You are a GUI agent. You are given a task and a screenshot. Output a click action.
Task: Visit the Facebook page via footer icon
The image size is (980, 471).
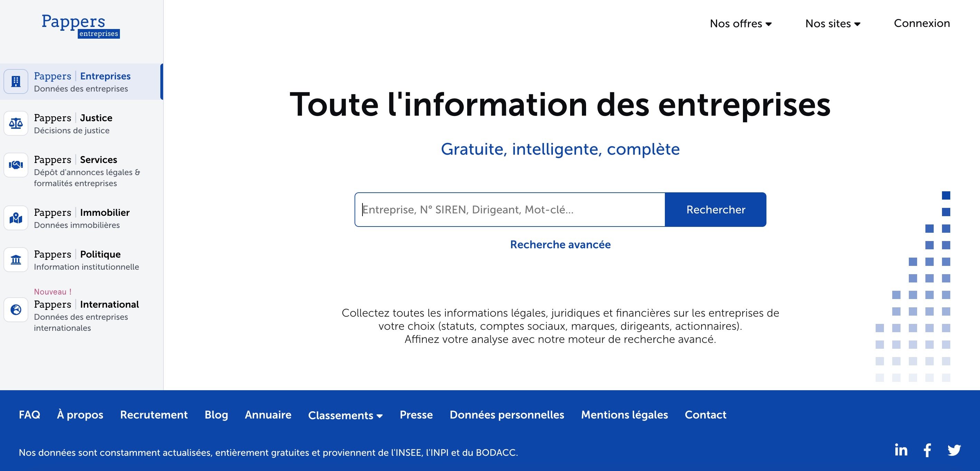tap(927, 450)
